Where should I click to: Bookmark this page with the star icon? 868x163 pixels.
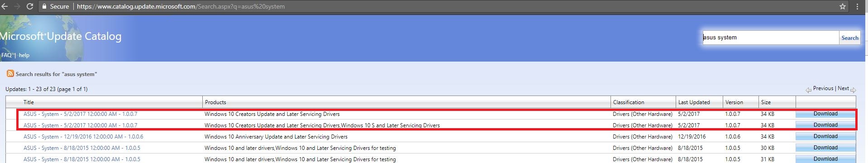pyautogui.click(x=842, y=6)
